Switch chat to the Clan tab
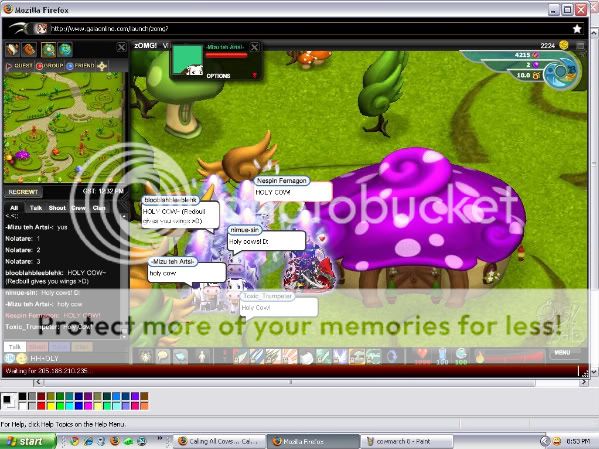This screenshot has width=599, height=449. tap(99, 208)
